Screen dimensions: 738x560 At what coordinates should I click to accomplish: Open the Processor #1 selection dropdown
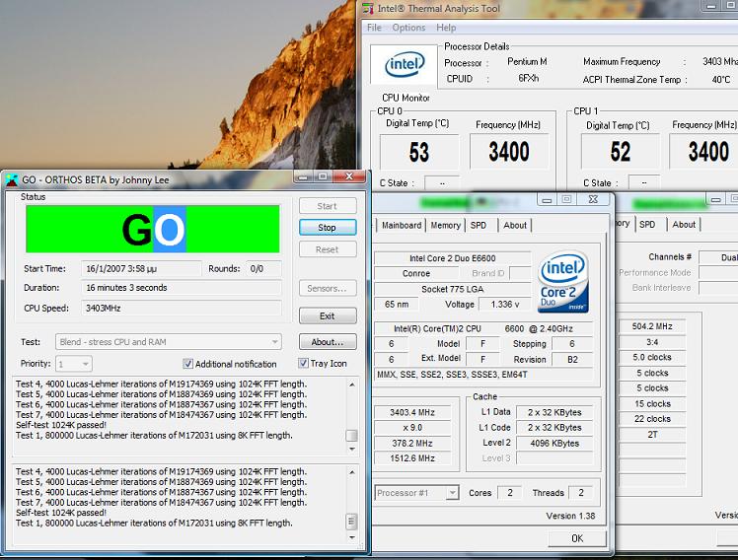pyautogui.click(x=417, y=493)
